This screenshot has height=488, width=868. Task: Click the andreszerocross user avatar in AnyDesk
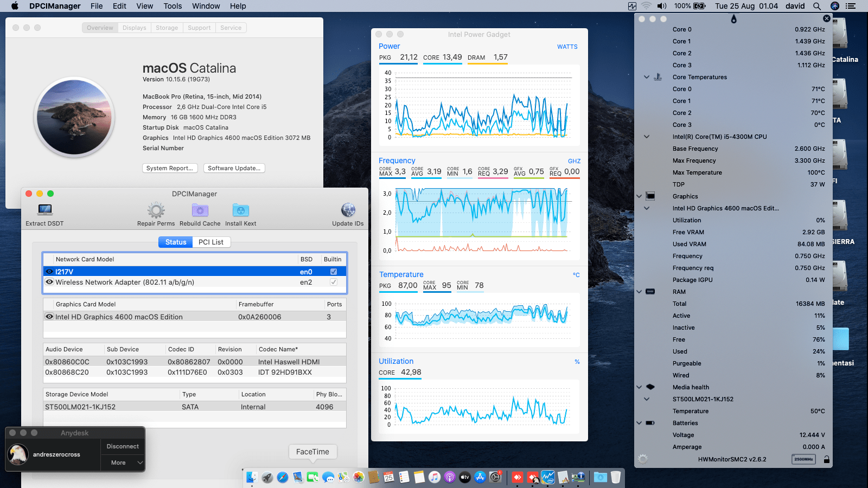[x=18, y=454]
